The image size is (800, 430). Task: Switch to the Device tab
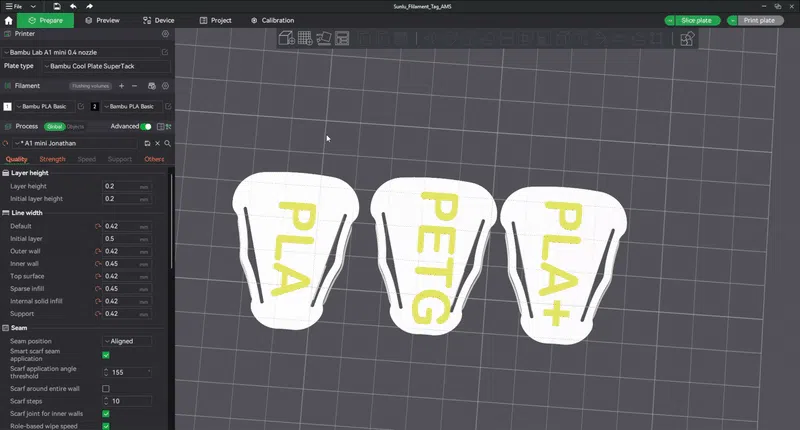pyautogui.click(x=159, y=20)
